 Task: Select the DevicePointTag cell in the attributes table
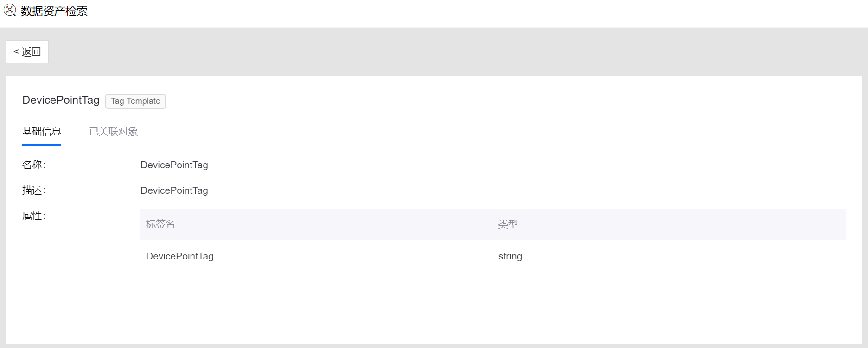(x=180, y=256)
